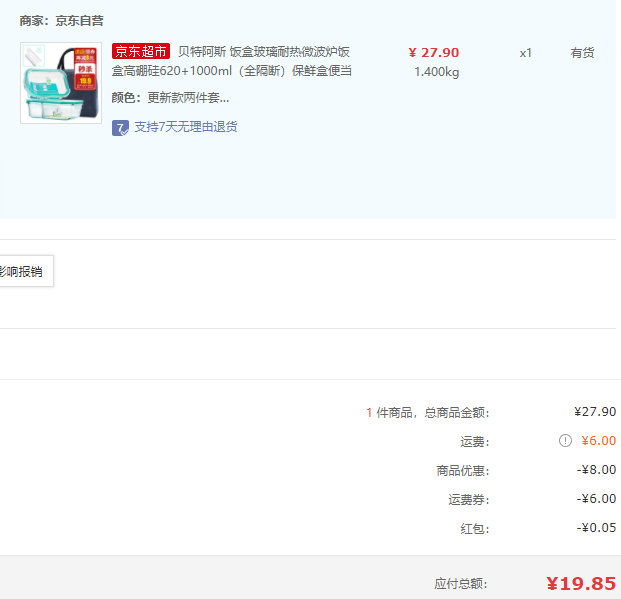Click the payable total ¥19.85
This screenshot has height=599, width=621.
click(x=581, y=584)
